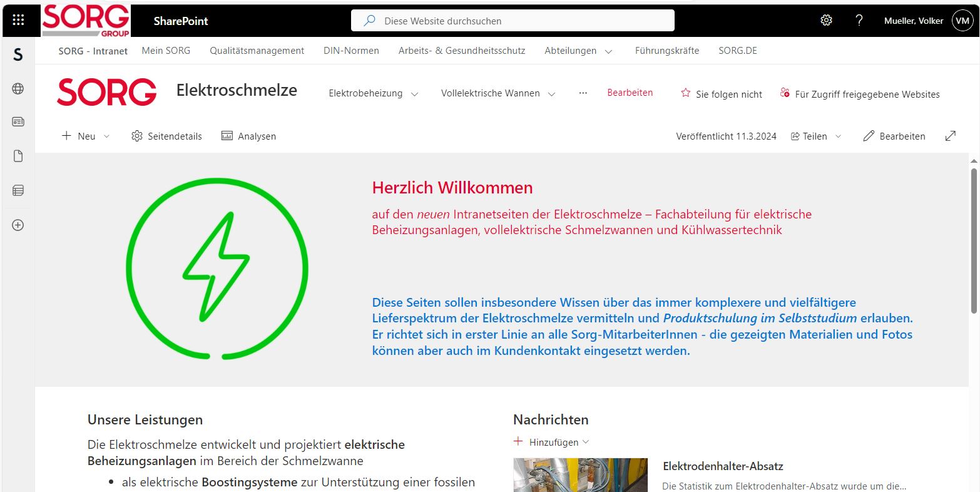Click the pencil edit icon
The height and width of the screenshot is (492, 980).
(x=869, y=136)
